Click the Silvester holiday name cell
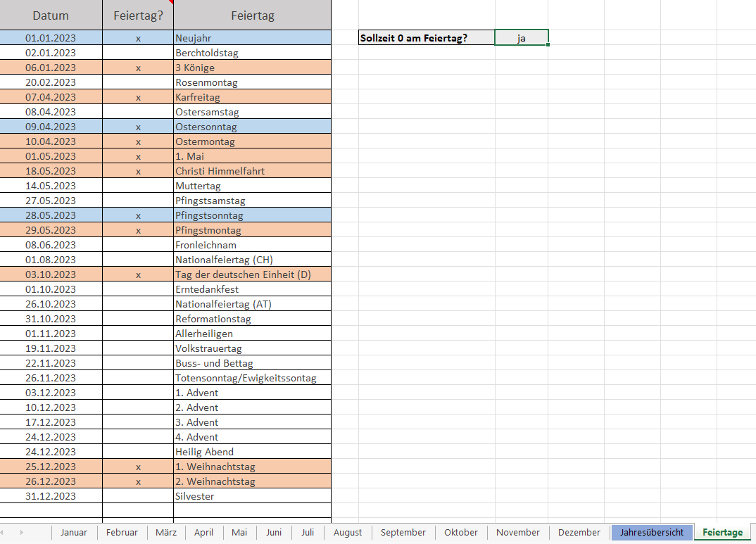The height and width of the screenshot is (544, 756). click(251, 496)
